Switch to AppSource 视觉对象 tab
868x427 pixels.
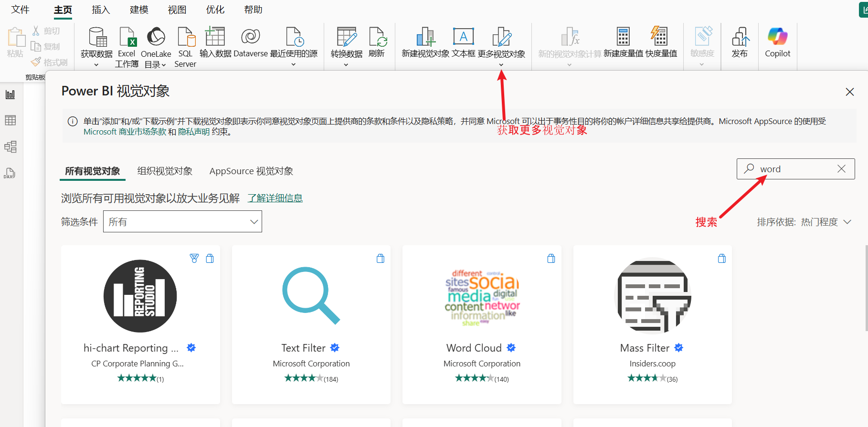point(251,171)
